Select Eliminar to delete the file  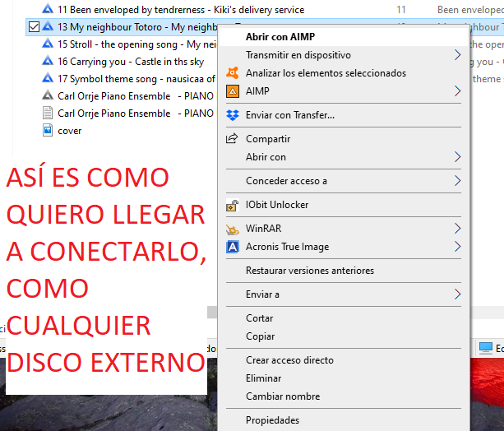(263, 378)
